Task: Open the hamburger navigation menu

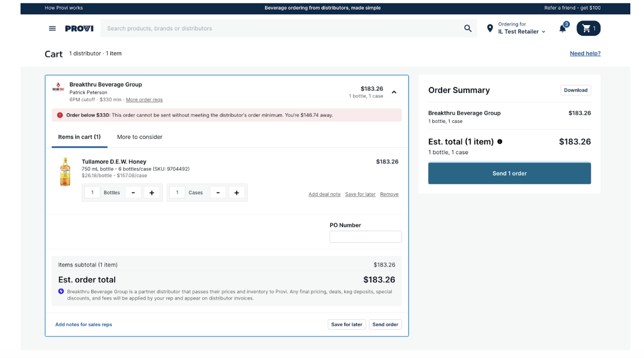Action: [52, 28]
